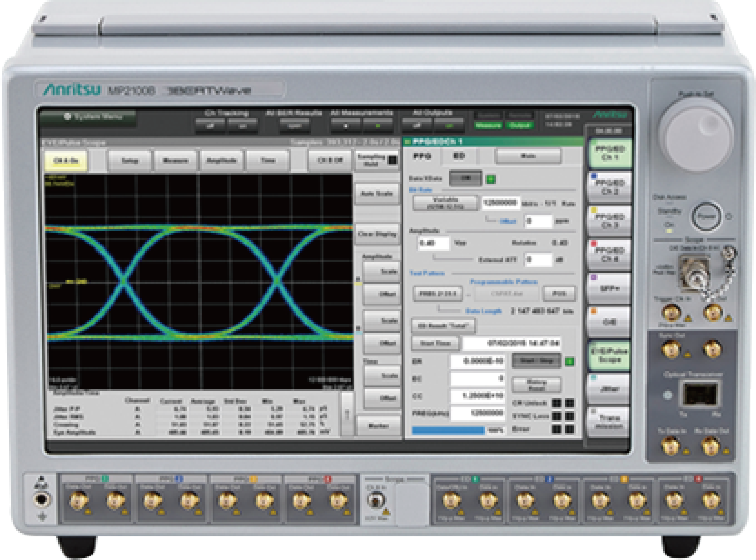Open the System Menu gear
This screenshot has width=756, height=560.
tap(67, 117)
